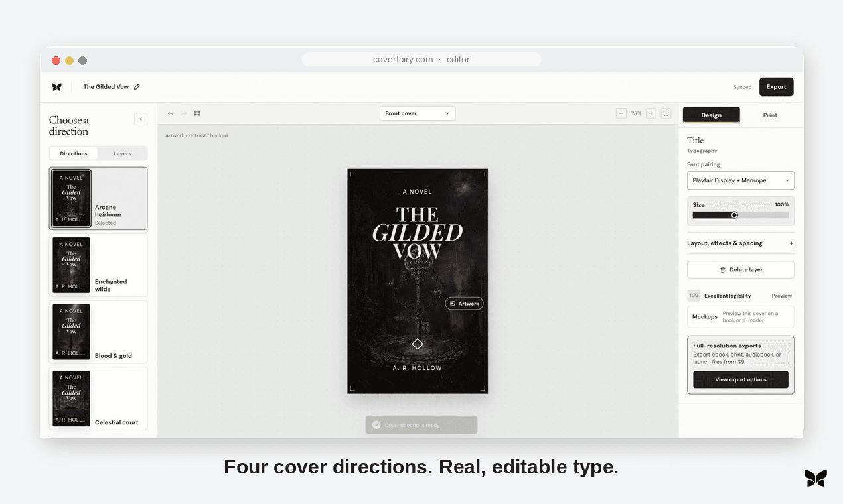The image size is (843, 504).
Task: Enter fullscreen canvas view
Action: (x=666, y=113)
